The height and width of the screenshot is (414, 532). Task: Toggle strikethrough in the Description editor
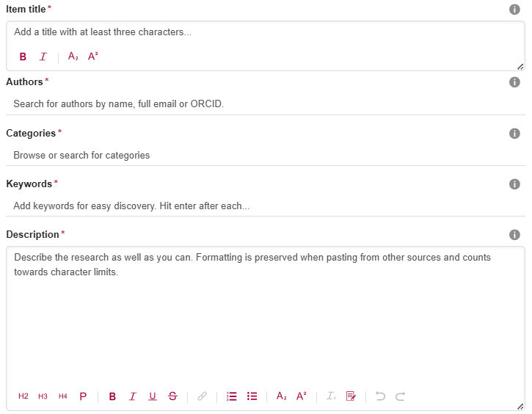coord(172,396)
